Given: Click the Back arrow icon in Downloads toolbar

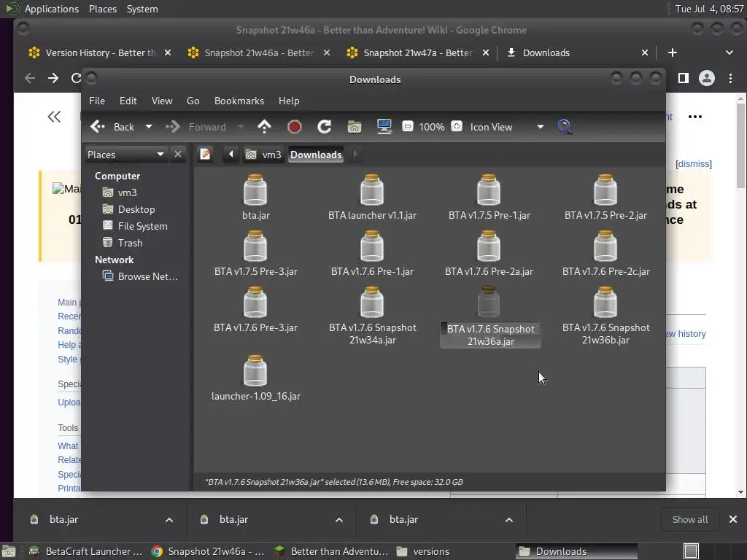Looking at the screenshot, I should click(x=98, y=127).
